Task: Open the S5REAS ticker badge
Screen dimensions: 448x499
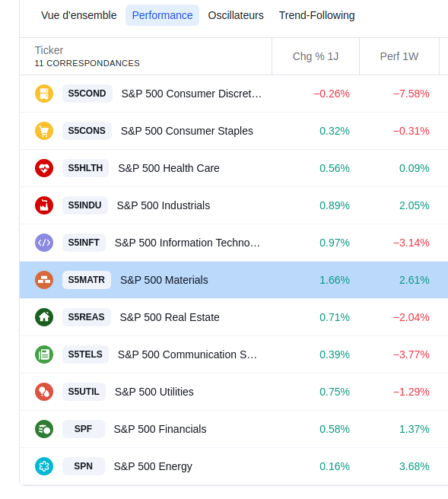Action: [x=87, y=317]
